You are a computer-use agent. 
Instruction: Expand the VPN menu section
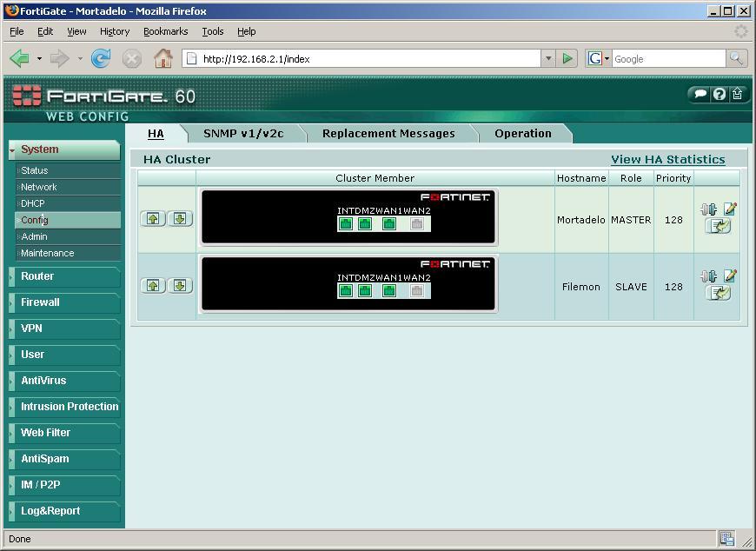(x=64, y=329)
